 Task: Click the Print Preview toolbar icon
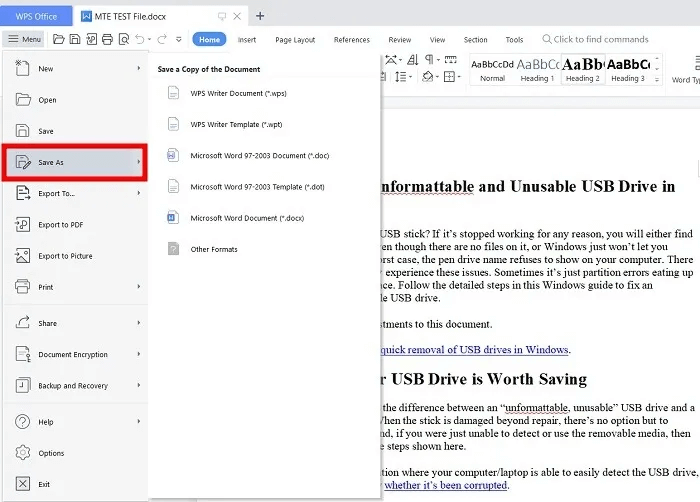point(124,39)
